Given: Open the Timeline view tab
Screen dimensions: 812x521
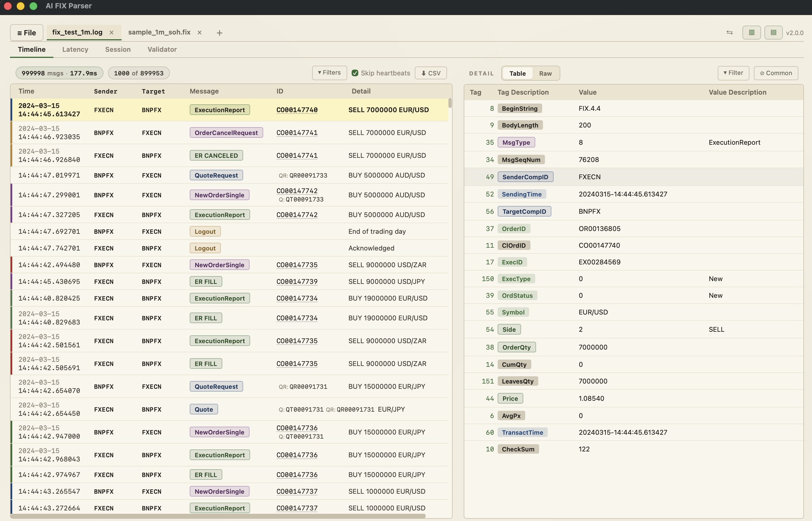Looking at the screenshot, I should (32, 49).
